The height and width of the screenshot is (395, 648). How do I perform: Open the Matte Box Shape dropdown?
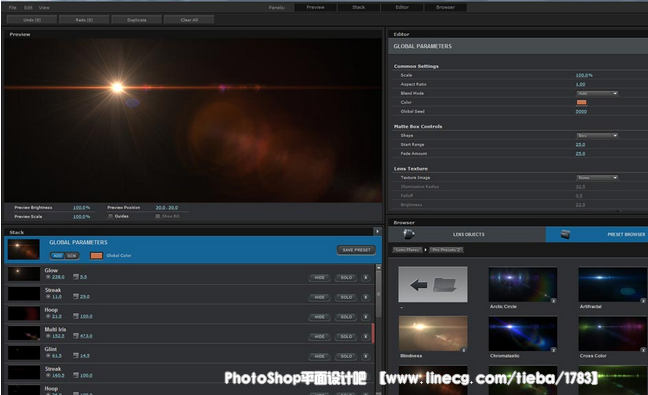597,136
